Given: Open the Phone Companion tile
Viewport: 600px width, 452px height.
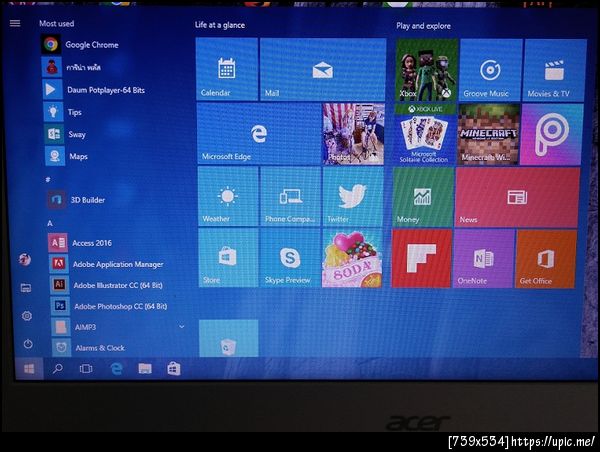Looking at the screenshot, I should coord(291,196).
